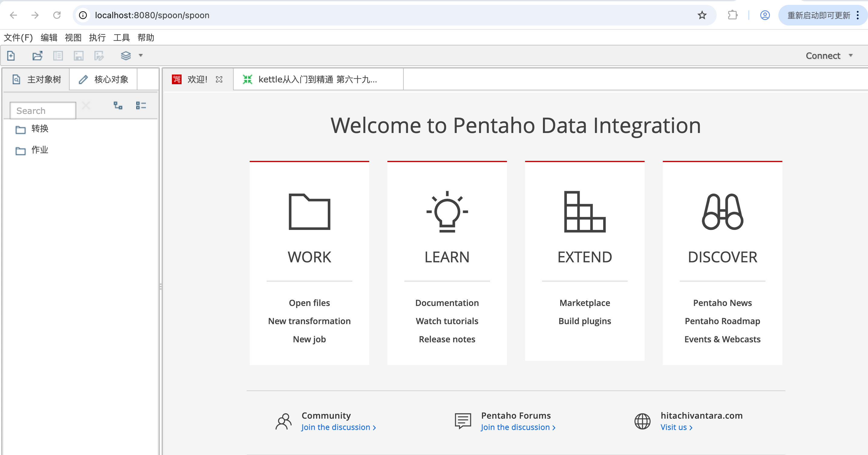This screenshot has height=455, width=868.
Task: Open the perspectives dropdown arrow
Action: 141,56
